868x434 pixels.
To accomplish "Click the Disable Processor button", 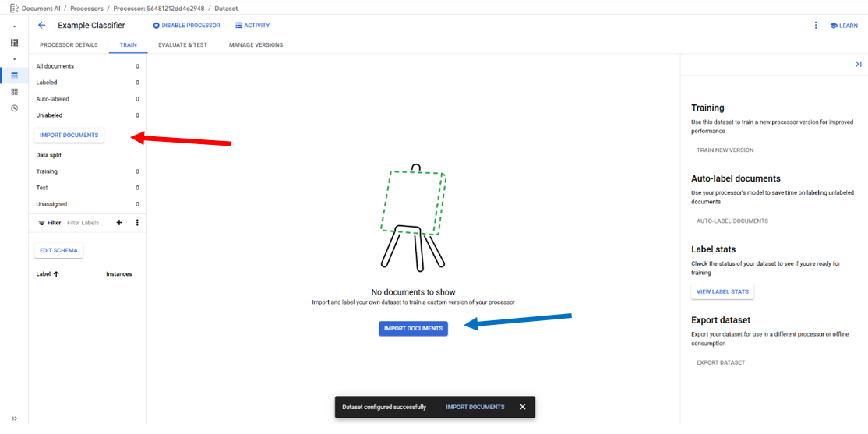I will pyautogui.click(x=187, y=26).
